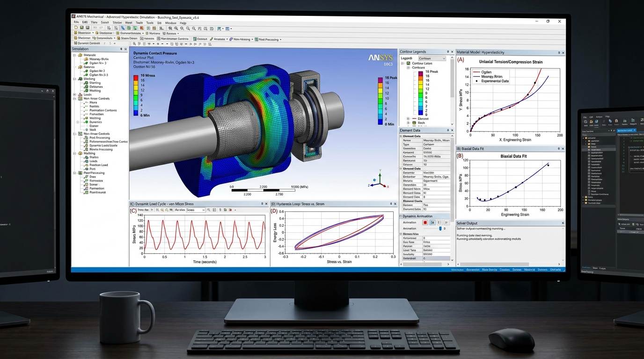Adjust the Animation speed slider handle
The height and width of the screenshot is (359, 644).
pyautogui.click(x=440, y=229)
